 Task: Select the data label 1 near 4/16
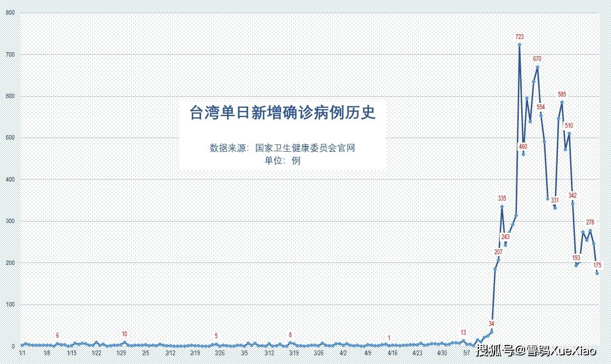pyautogui.click(x=389, y=338)
